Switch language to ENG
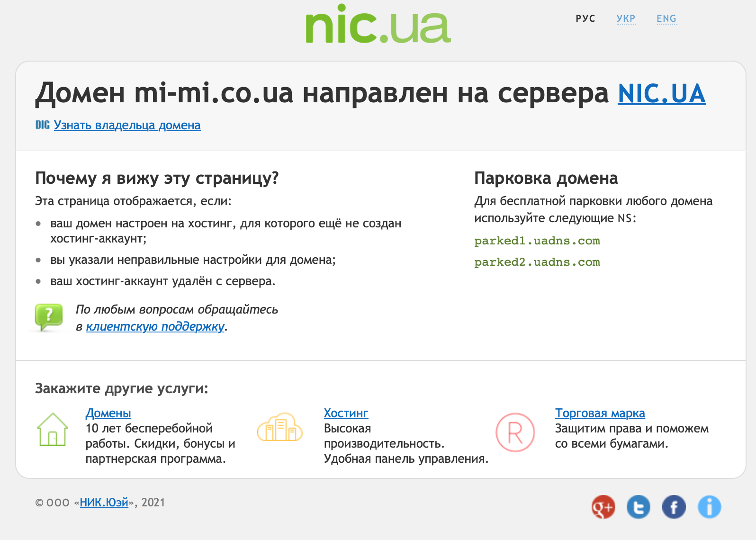Image resolution: width=756 pixels, height=540 pixels. tap(666, 18)
